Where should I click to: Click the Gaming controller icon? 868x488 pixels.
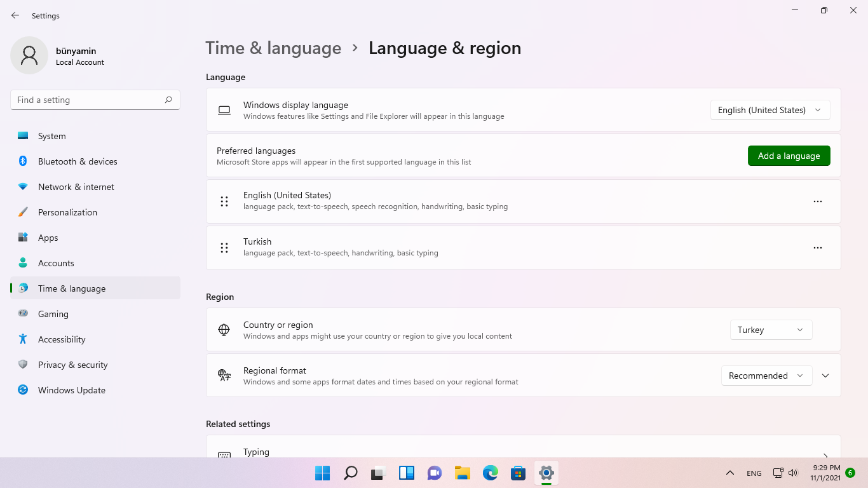[23, 314]
